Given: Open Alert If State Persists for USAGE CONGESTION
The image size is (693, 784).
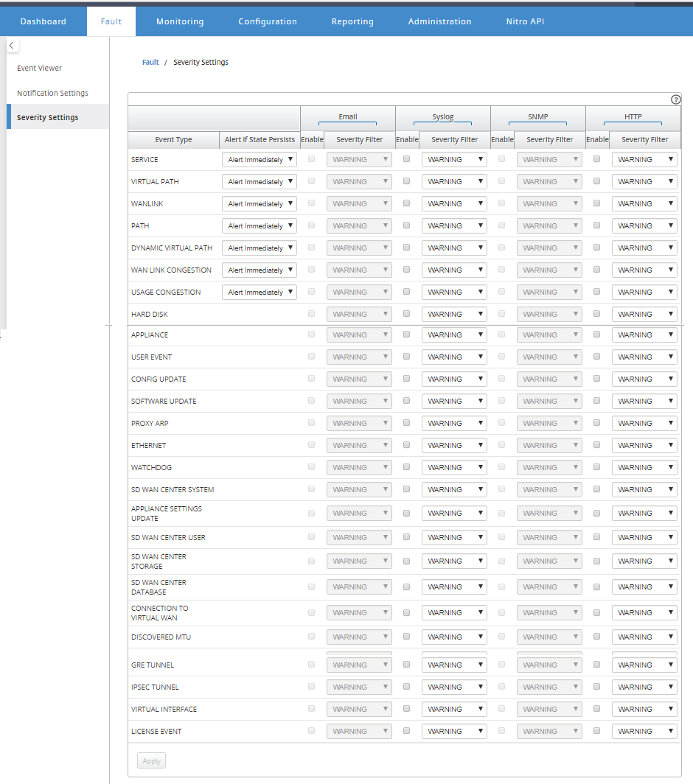Looking at the screenshot, I should click(x=260, y=292).
